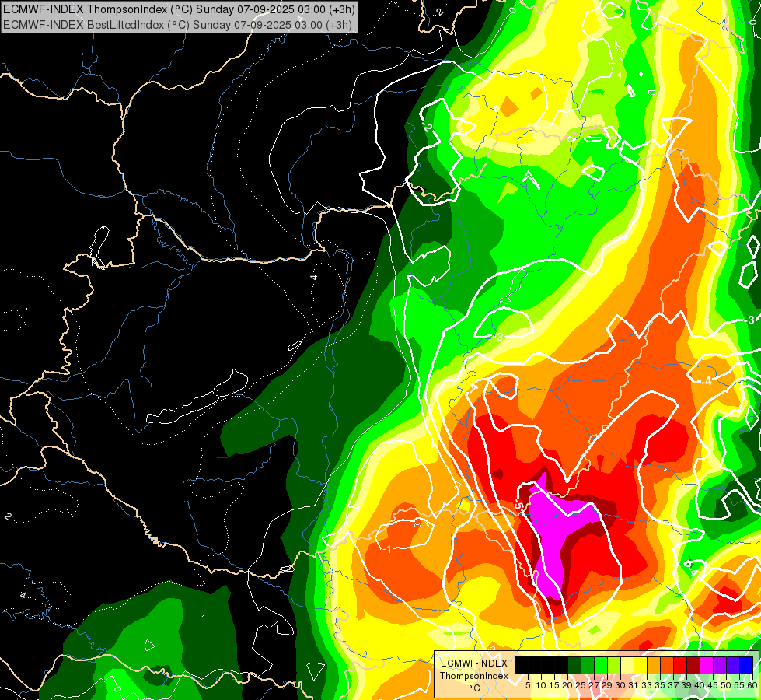
Task: Click the legend tick value 33
Action: tap(647, 685)
